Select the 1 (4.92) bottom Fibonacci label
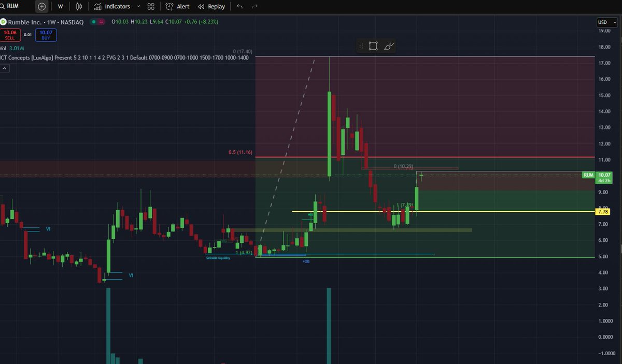 244,253
